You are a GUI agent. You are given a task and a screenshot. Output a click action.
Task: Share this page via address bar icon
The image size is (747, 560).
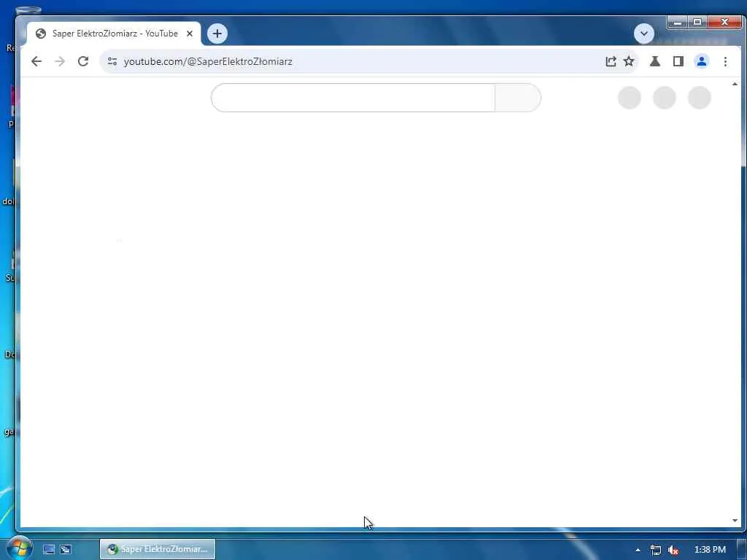coord(611,61)
